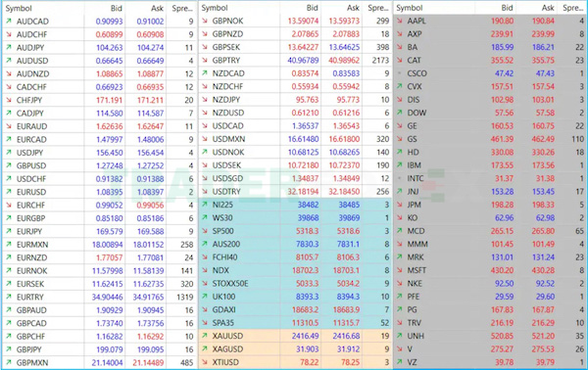Click the Ask header above 190.84
This screenshot has width=588, height=370.
(548, 8)
